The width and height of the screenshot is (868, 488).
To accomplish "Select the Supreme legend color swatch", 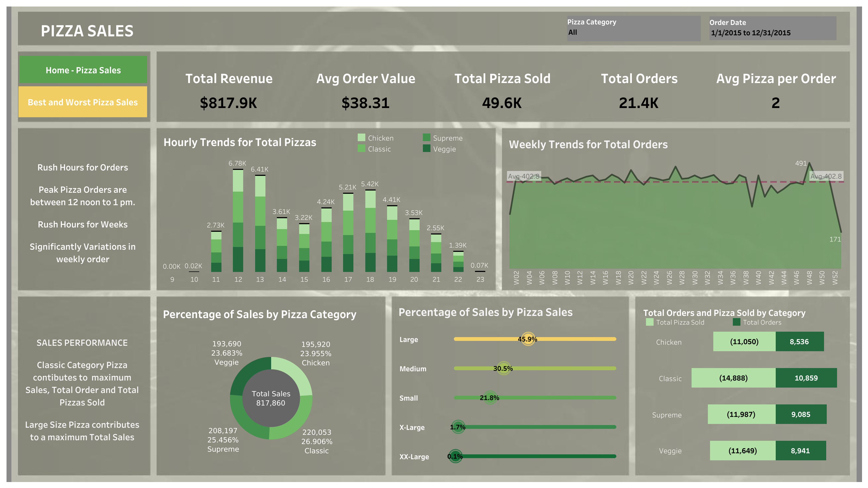I will (427, 138).
